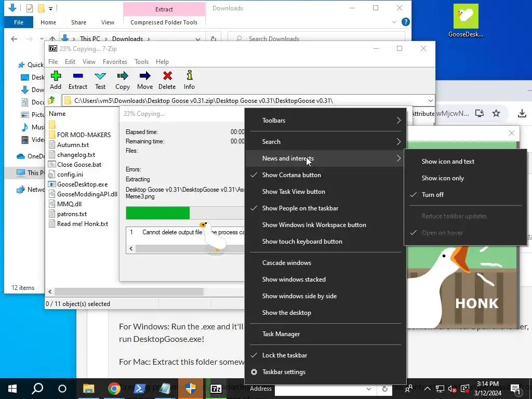Image resolution: width=532 pixels, height=399 pixels.
Task: Show hidden system tray icons chevron
Action: point(428,389)
